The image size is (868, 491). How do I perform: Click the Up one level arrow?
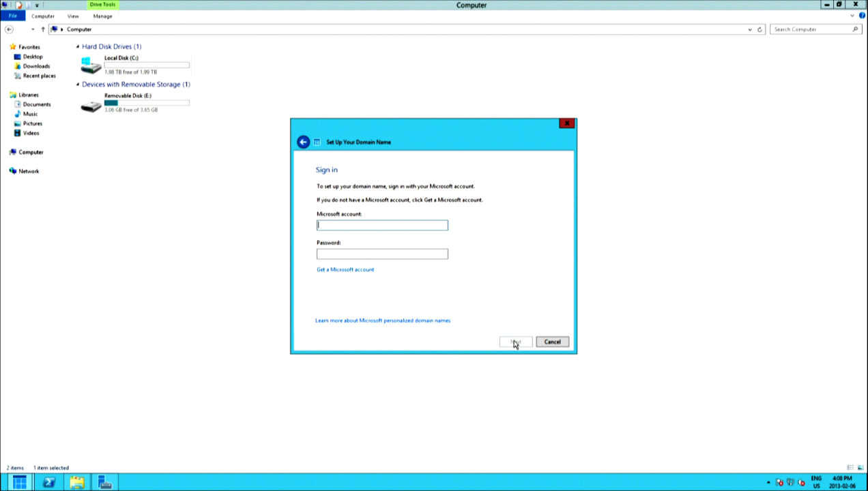pos(43,29)
